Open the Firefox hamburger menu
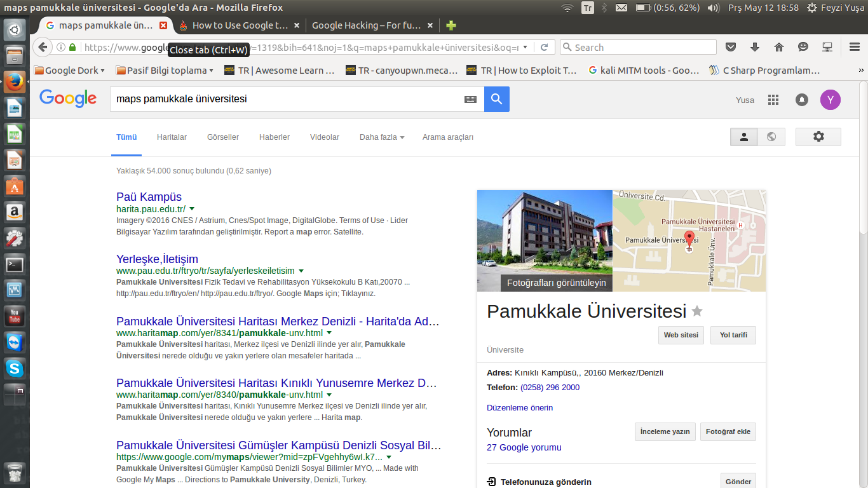Image resolution: width=868 pixels, height=488 pixels. [855, 47]
